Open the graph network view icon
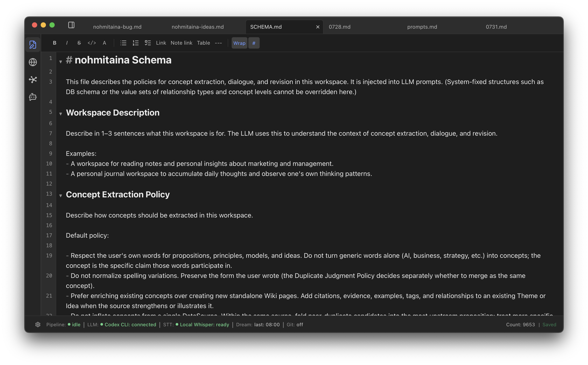588x365 pixels. click(33, 79)
